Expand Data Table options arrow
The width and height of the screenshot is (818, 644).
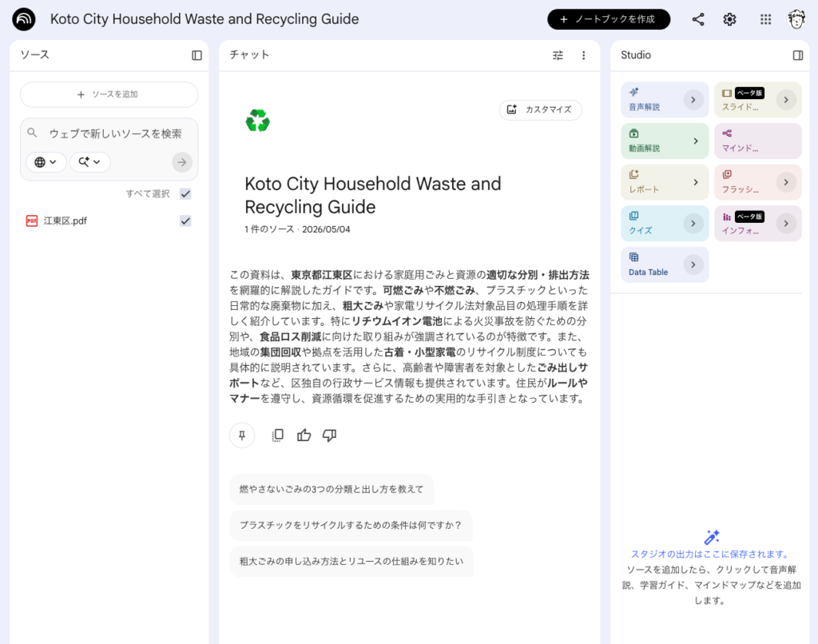[693, 264]
